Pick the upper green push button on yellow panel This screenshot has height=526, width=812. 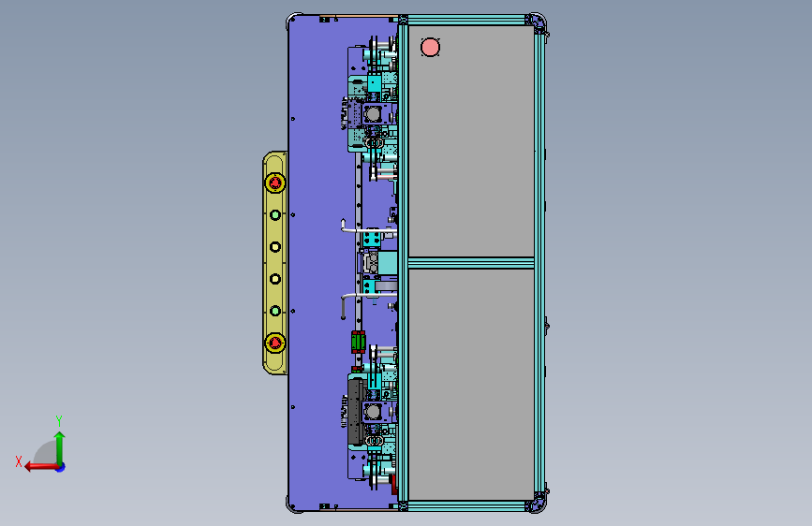point(275,215)
